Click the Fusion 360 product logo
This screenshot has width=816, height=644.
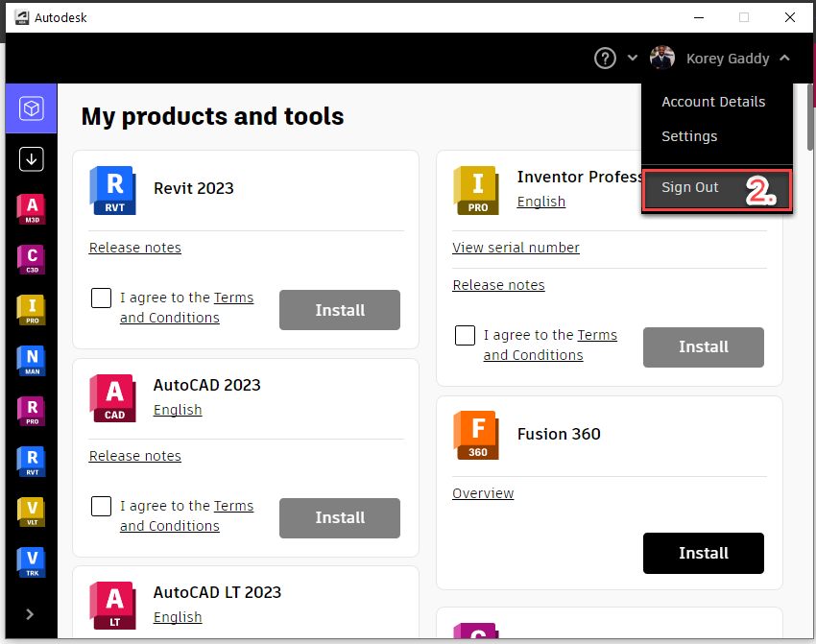[476, 435]
